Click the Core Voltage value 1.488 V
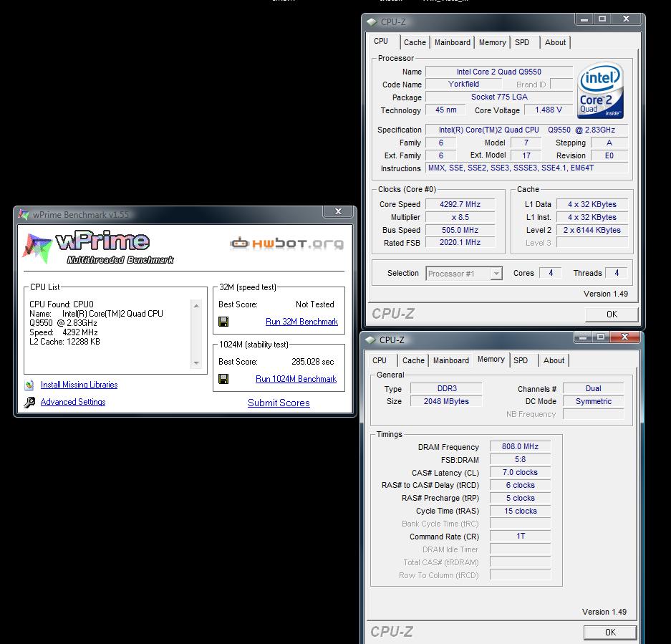Image resolution: width=671 pixels, height=644 pixels. (549, 110)
